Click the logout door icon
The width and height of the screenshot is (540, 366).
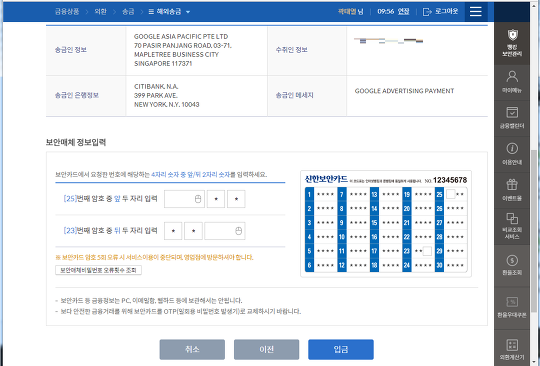(427, 12)
